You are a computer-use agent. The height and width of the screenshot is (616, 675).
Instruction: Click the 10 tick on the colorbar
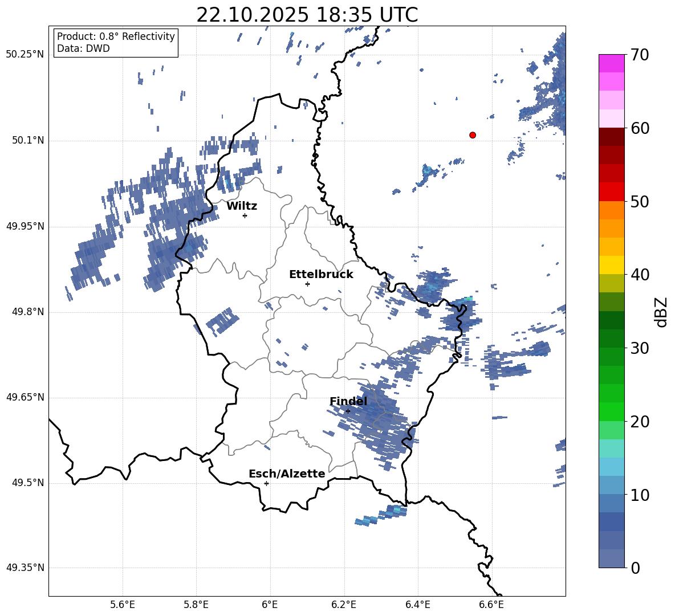[x=640, y=495]
